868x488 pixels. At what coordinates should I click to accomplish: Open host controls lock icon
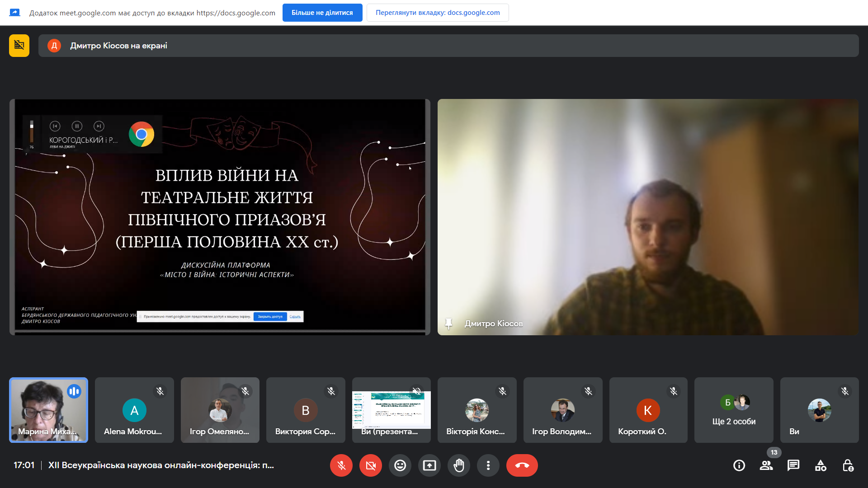tap(848, 465)
